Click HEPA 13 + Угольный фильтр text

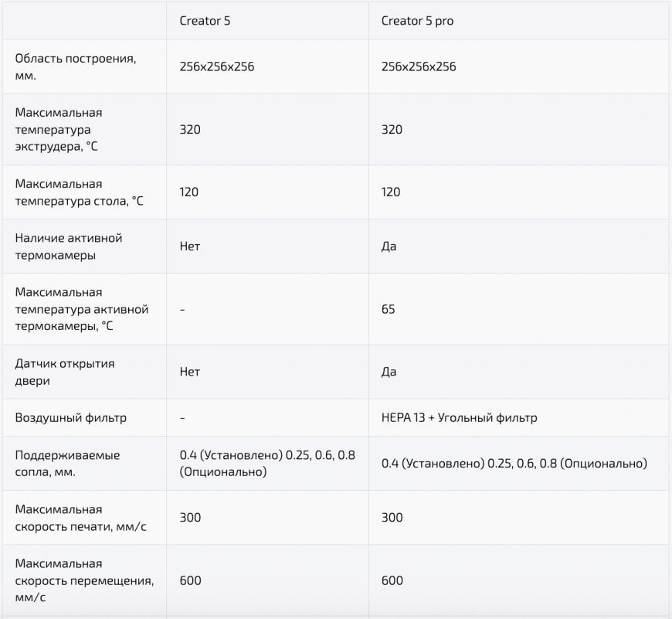point(459,417)
